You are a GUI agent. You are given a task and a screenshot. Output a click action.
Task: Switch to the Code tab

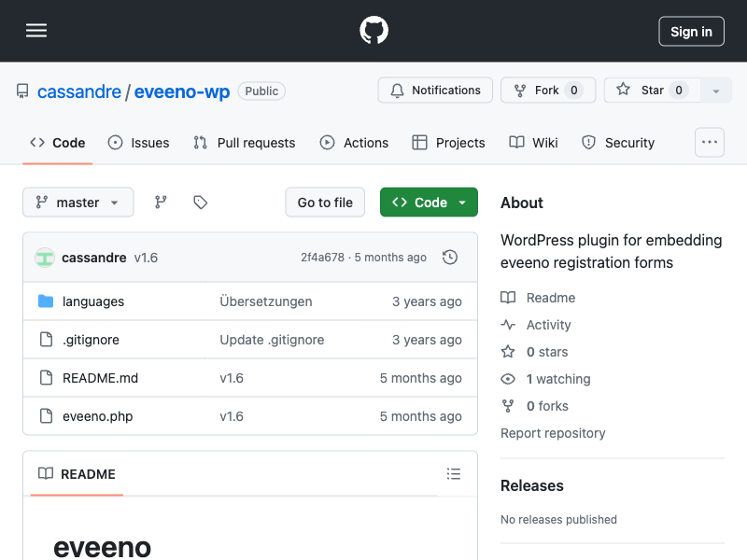tap(58, 143)
